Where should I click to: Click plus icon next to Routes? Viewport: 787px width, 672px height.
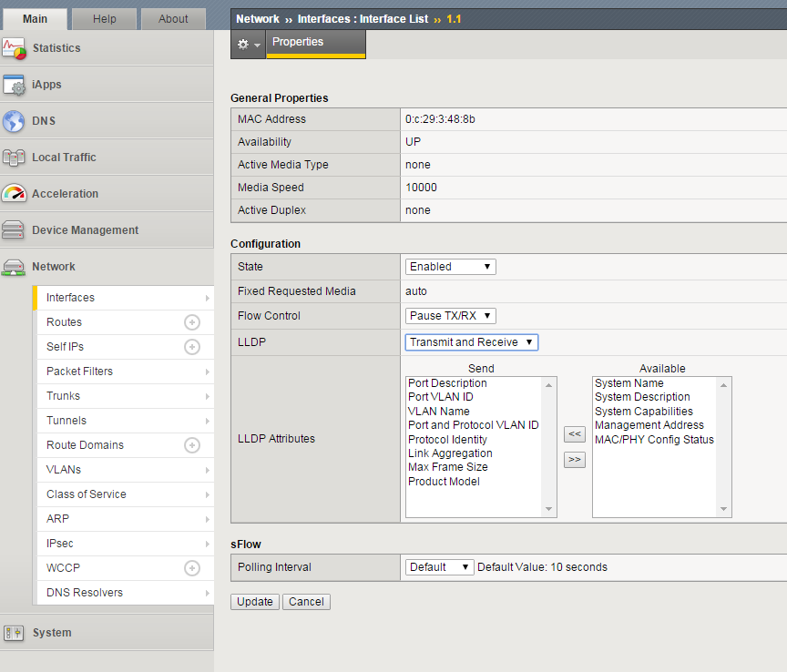point(191,322)
